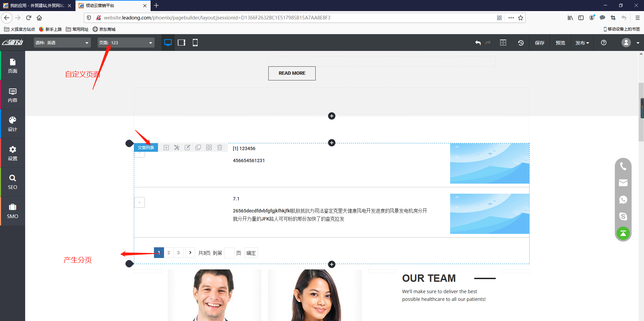Viewport: 644px width, 321px height.
Task: Open the tools settings wrench icon
Action: [177, 148]
